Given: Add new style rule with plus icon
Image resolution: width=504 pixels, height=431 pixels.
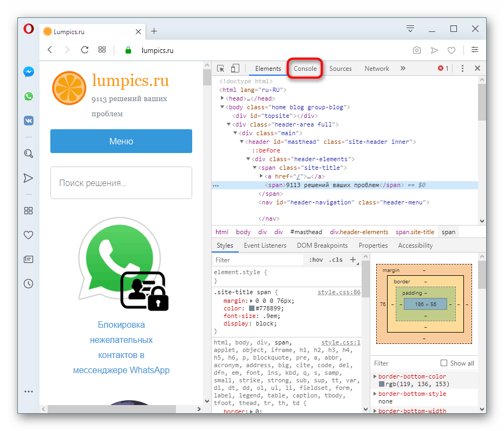Looking at the screenshot, I should coord(353,260).
